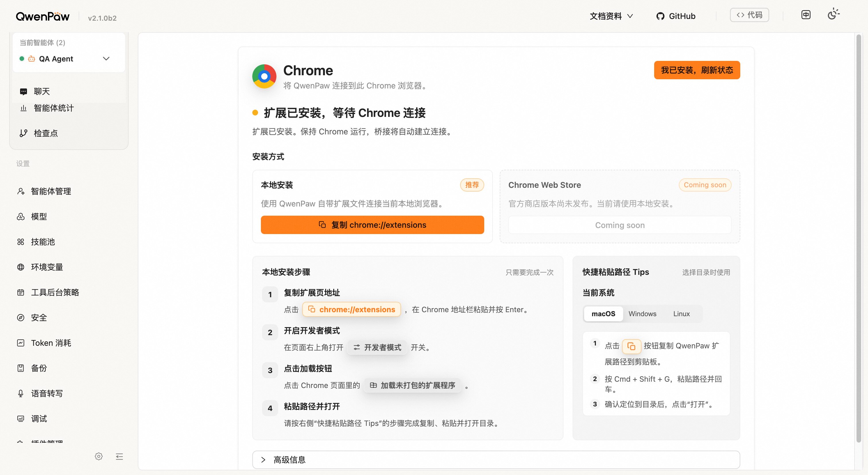868x475 pixels.
Task: Click the copy path icon in Tips
Action: [x=631, y=346]
